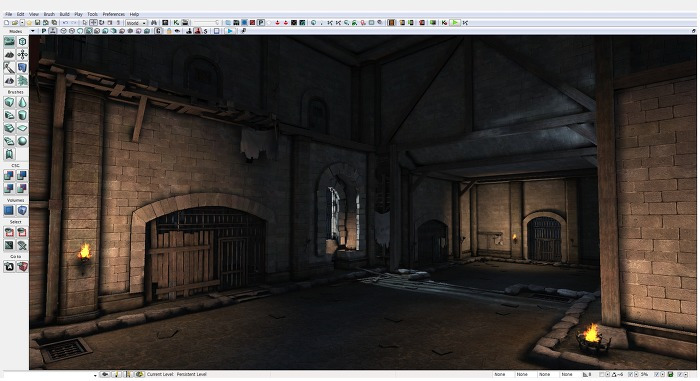The image size is (700, 381).
Task: Select Geometry mode cube icon
Action: coord(22,42)
